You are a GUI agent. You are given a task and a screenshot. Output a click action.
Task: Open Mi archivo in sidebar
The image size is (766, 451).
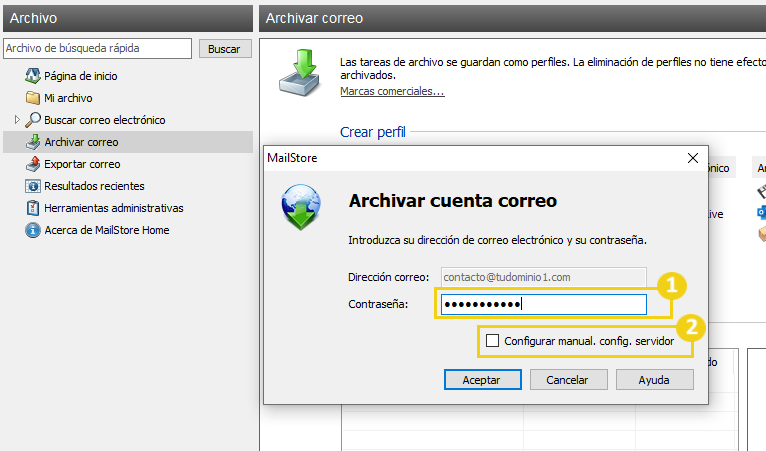[68, 98]
